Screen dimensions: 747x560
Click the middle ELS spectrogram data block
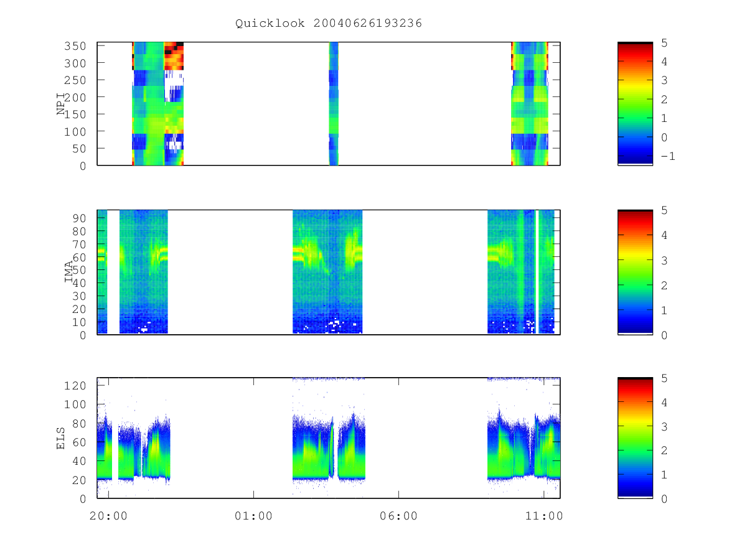click(329, 437)
